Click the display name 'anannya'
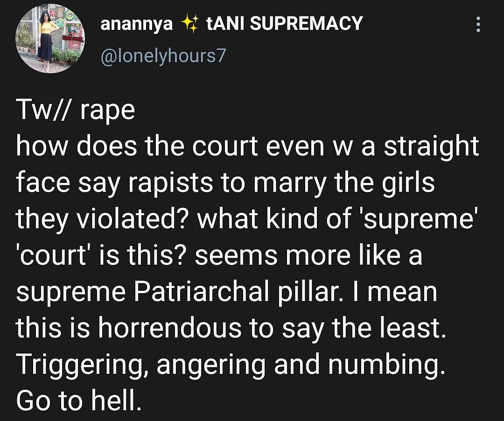Image resolution: width=504 pixels, height=421 pixels. [x=137, y=25]
